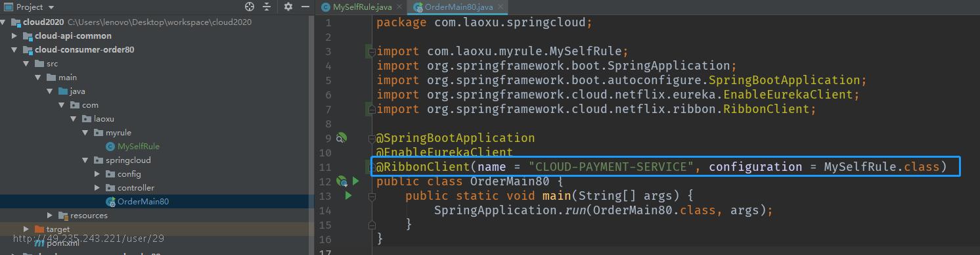
Task: Click MySelfRule.class in the RibbonClient annotation
Action: [881, 167]
